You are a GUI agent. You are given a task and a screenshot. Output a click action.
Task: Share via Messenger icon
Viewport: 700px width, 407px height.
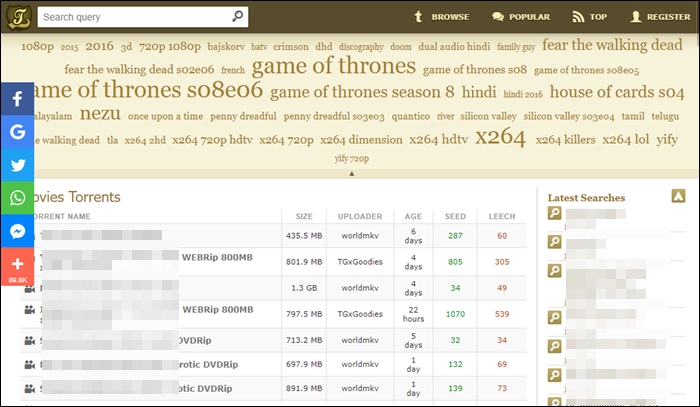point(17,231)
